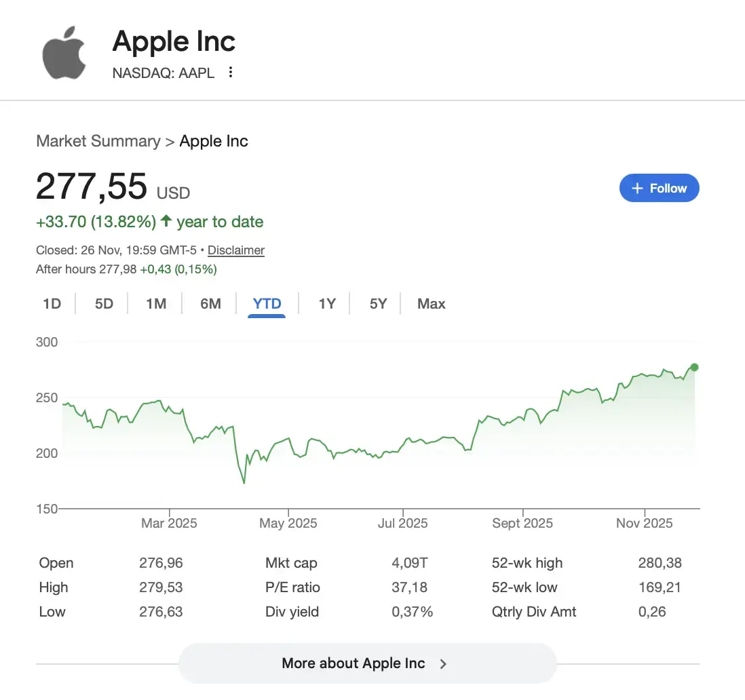Viewport: 745px width, 700px height.
Task: Switch to the 1Y chart view
Action: 327,304
